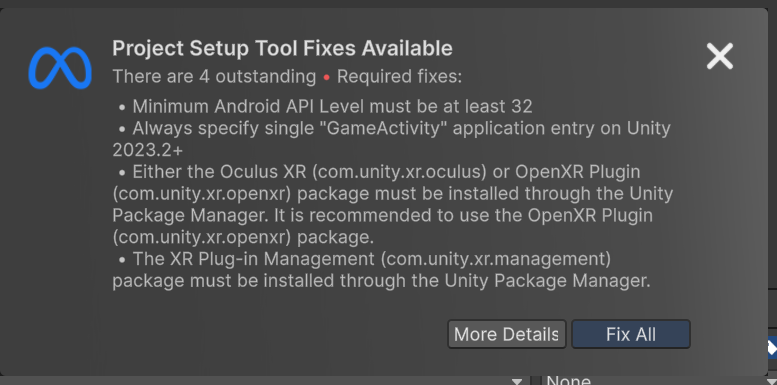Click the Project Setup Tool Fixes Available title
The width and height of the screenshot is (777, 385).
[x=282, y=49]
